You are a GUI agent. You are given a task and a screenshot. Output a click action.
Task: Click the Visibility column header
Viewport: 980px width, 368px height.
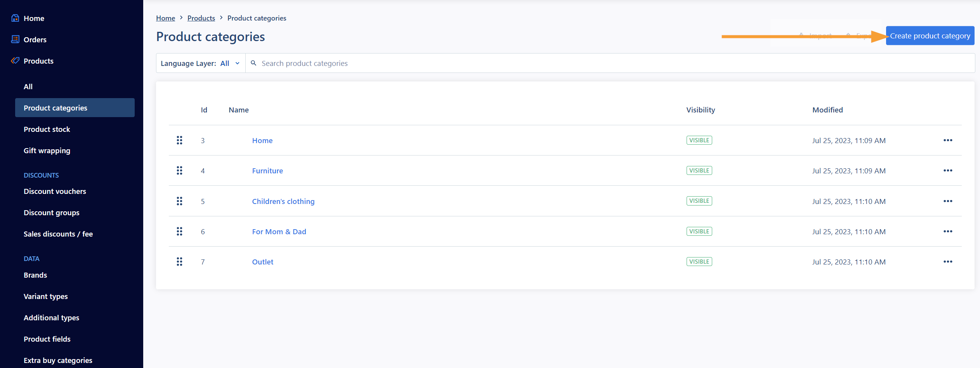(701, 110)
